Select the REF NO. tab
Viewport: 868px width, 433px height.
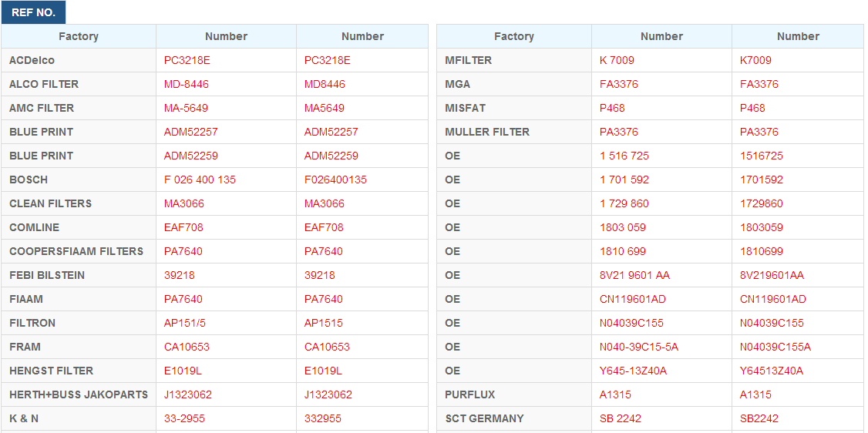(33, 13)
